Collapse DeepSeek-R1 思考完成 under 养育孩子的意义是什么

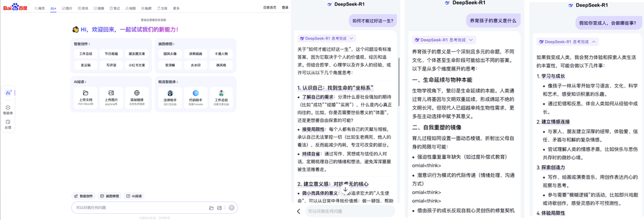444,39
